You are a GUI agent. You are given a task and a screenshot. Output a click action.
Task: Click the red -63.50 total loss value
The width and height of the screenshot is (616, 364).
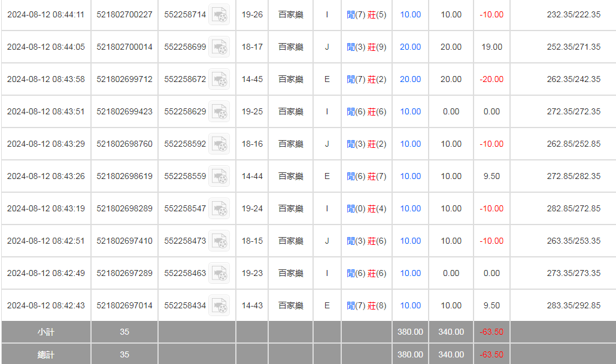pos(491,332)
